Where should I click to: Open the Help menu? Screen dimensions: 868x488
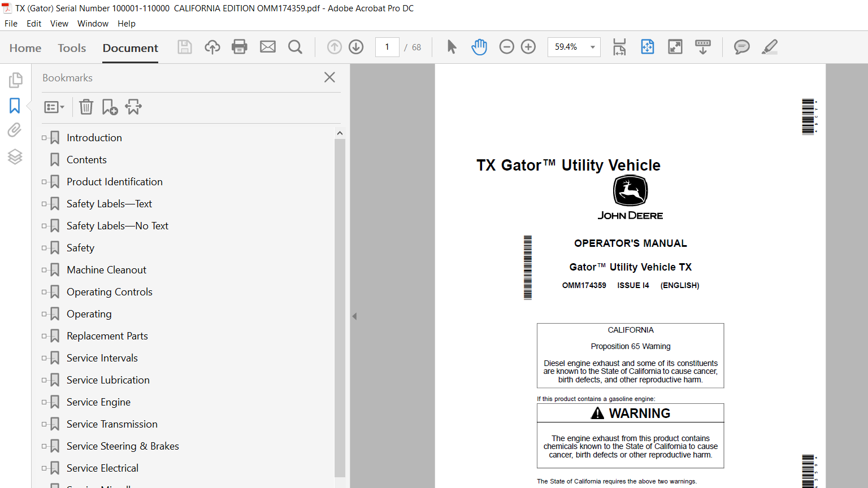(127, 24)
